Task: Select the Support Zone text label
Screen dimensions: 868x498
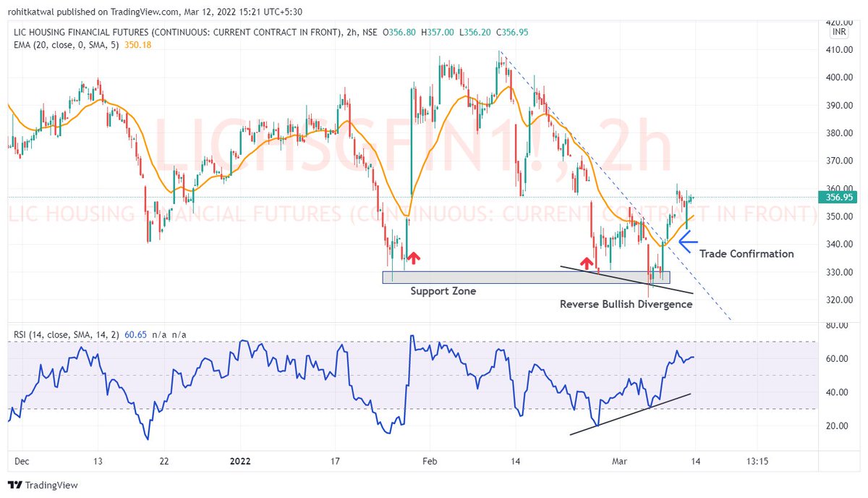Action: tap(443, 291)
